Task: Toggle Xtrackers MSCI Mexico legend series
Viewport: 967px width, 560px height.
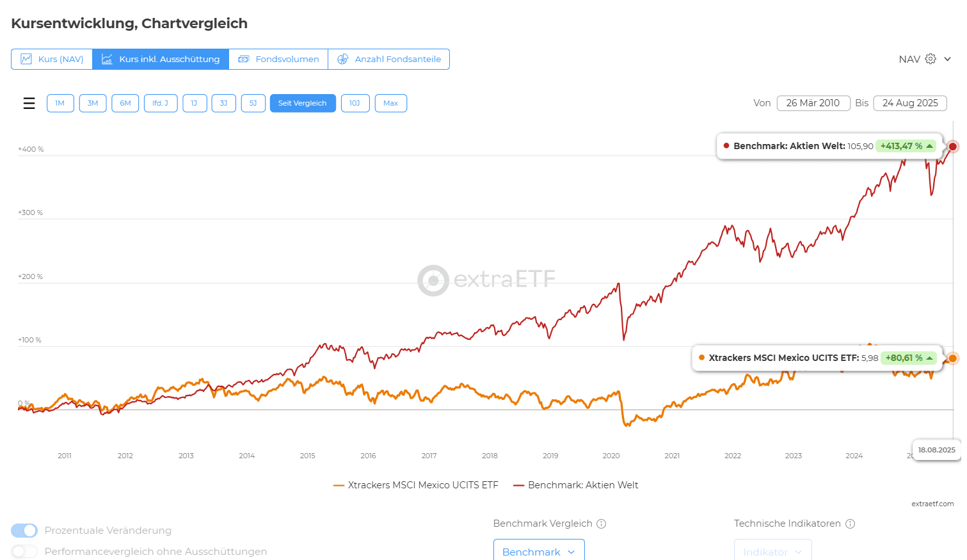Action: tap(416, 485)
